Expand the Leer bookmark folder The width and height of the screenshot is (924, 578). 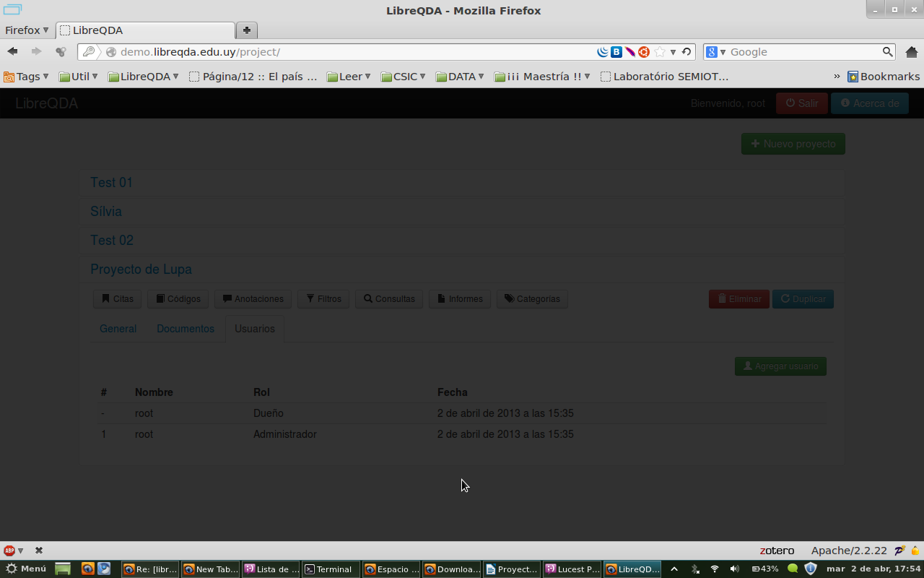(x=349, y=77)
